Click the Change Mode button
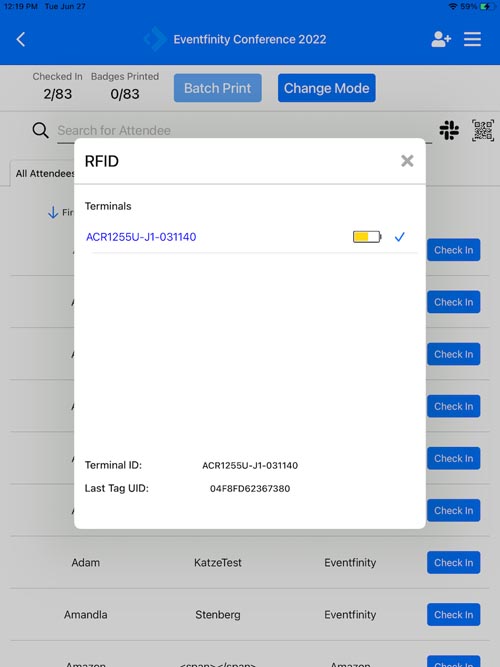This screenshot has height=667, width=500. point(326,88)
